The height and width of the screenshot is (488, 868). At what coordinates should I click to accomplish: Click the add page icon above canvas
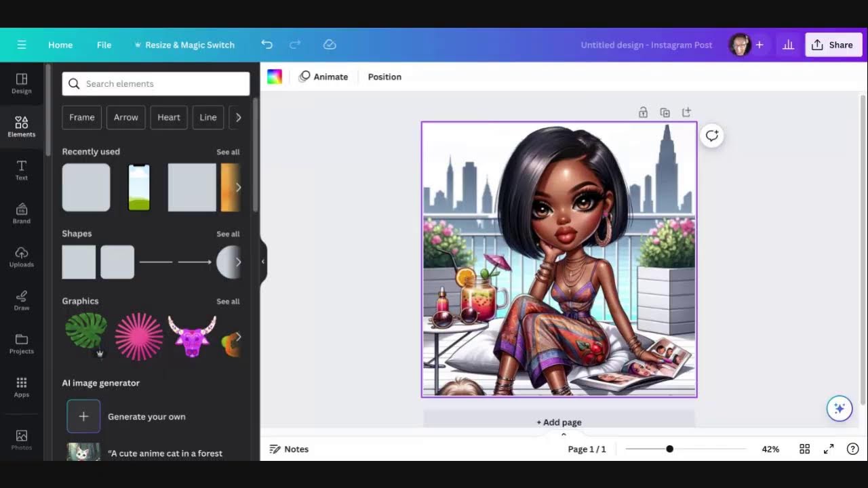686,112
